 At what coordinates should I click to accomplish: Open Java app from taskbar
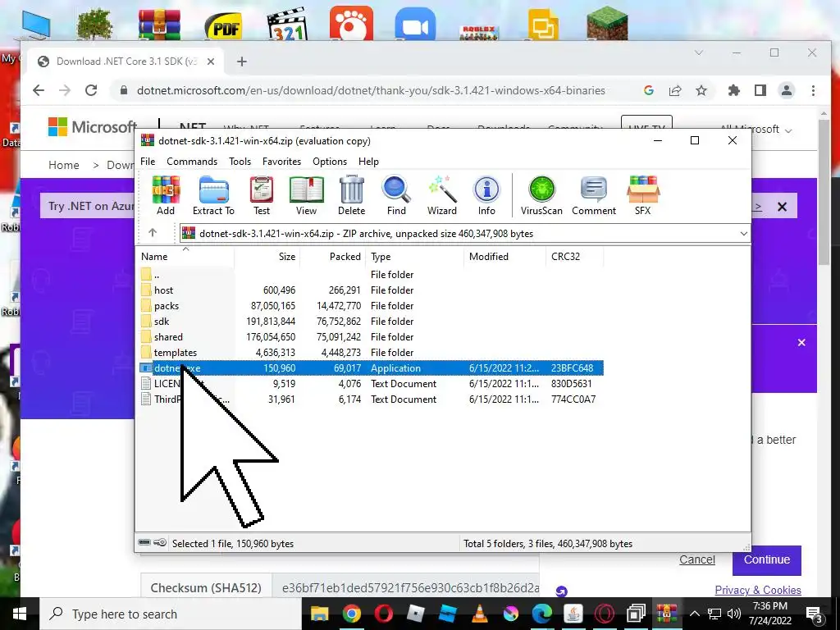pos(573,614)
